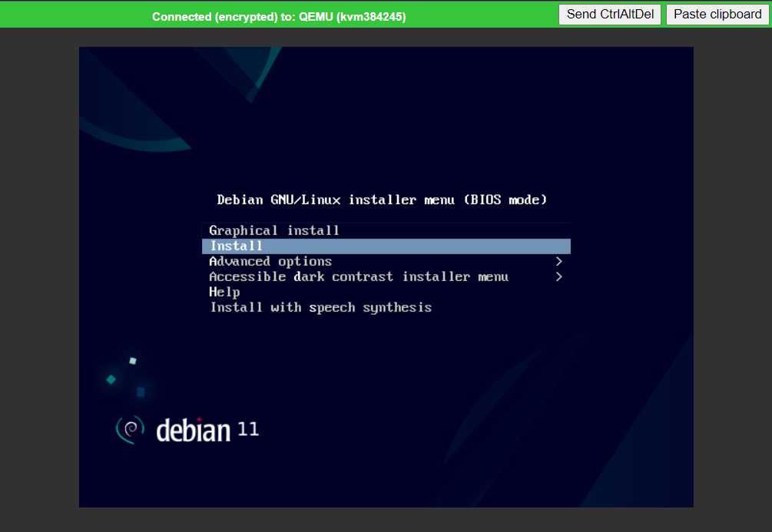This screenshot has height=532, width=772.
Task: Click the installer menu title (BIOS mode)
Action: click(382, 200)
